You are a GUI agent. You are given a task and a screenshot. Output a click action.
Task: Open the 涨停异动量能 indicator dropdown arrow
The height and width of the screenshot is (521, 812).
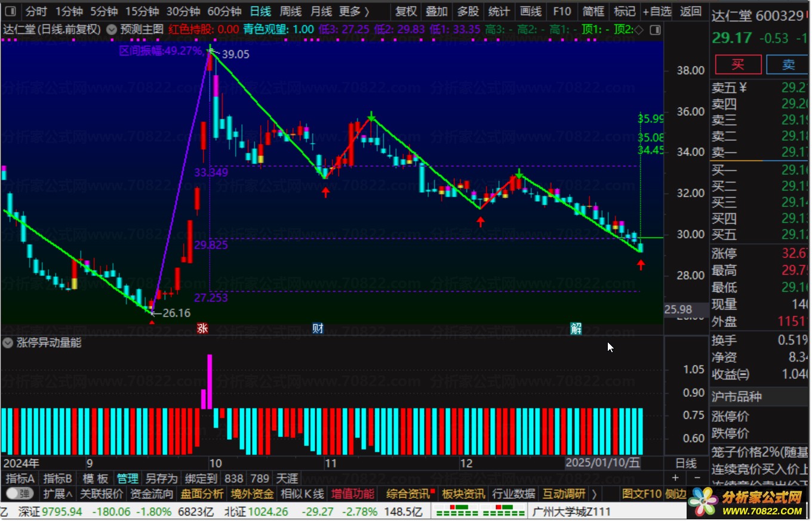[x=8, y=343]
